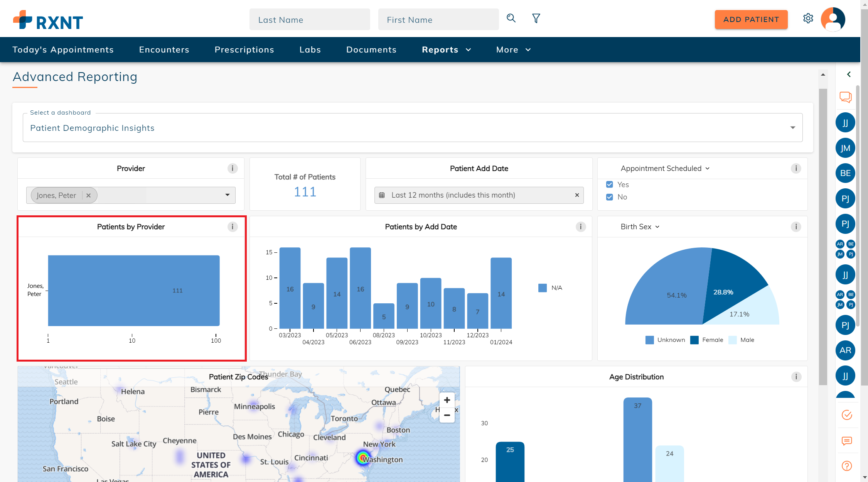This screenshot has width=868, height=482.
Task: Go to the Prescriptions tab
Action: [x=244, y=50]
